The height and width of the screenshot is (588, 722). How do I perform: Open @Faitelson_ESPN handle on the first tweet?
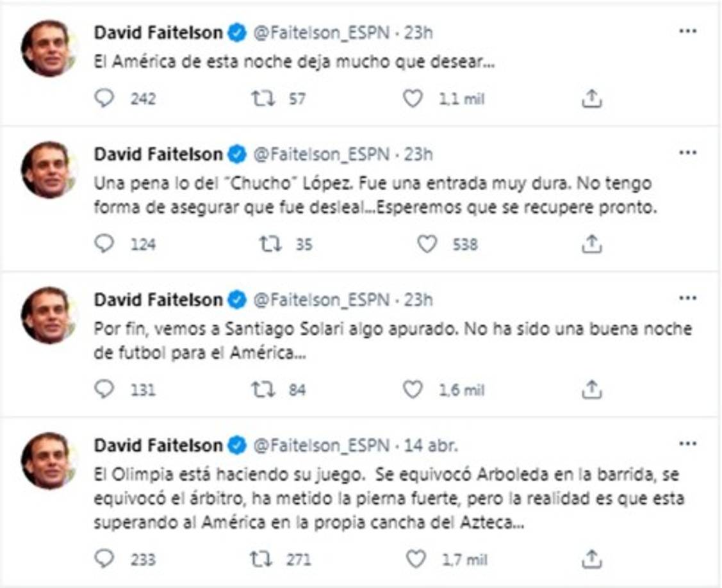click(x=322, y=33)
